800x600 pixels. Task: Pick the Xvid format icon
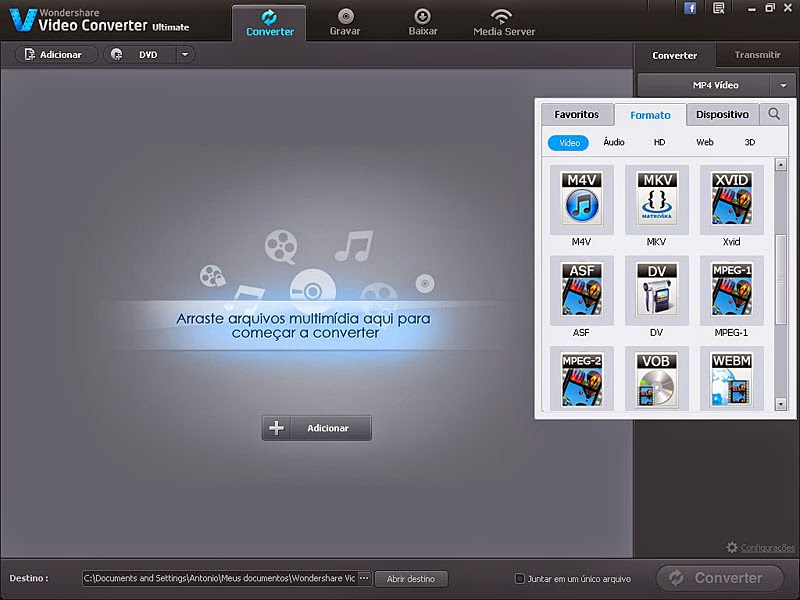[732, 199]
